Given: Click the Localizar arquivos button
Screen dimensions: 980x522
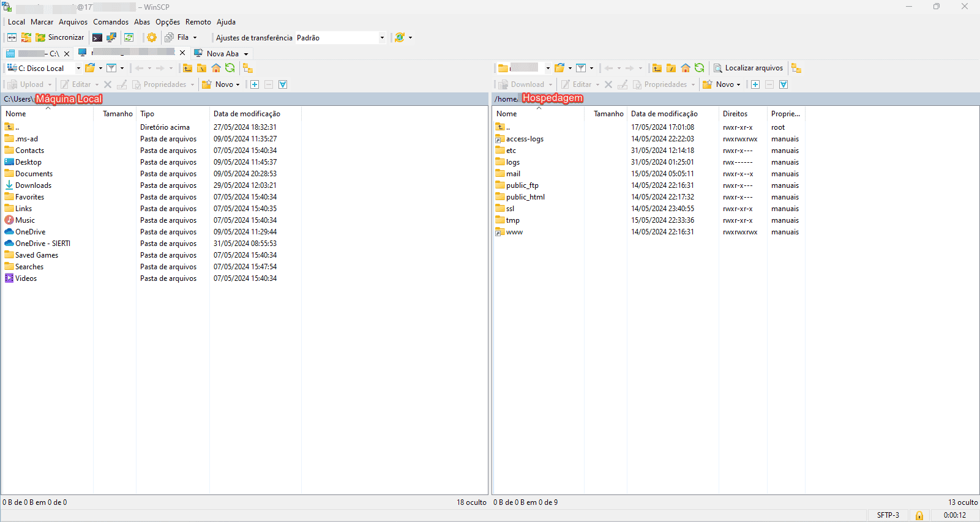Looking at the screenshot, I should click(748, 68).
